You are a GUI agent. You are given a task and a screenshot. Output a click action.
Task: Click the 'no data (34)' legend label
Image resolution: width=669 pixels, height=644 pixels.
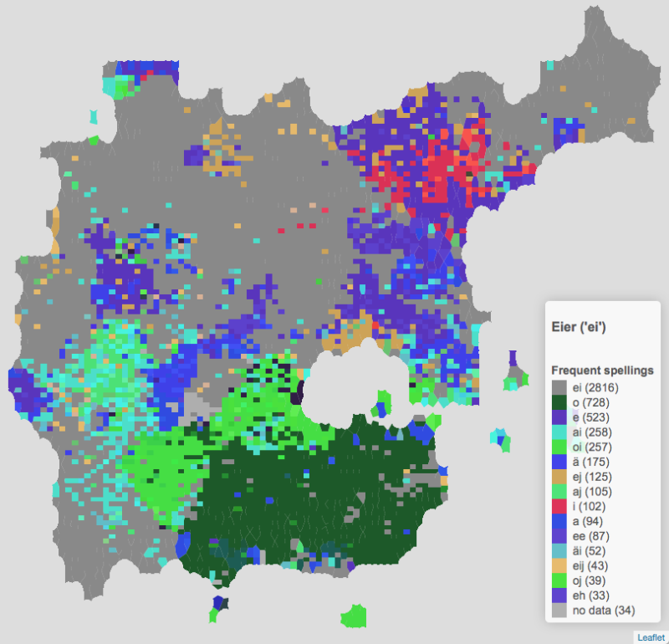604,611
